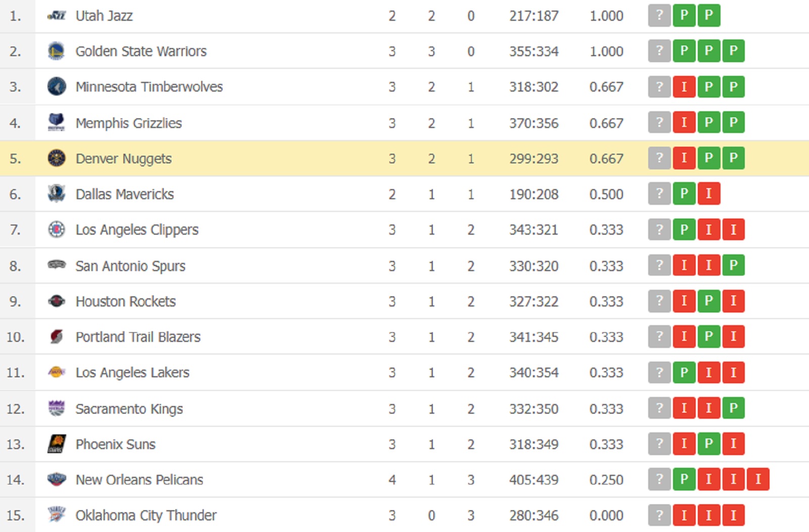Click the Dallas Mavericks logo icon

(57, 194)
